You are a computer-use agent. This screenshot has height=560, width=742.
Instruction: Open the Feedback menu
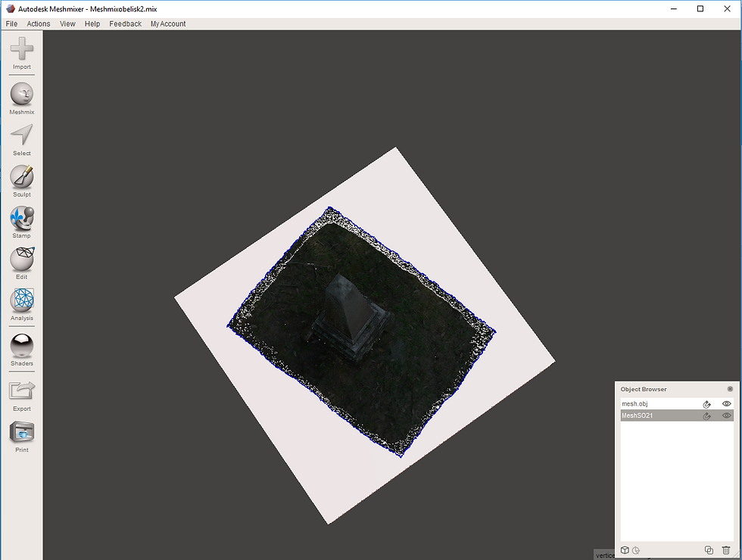(126, 23)
